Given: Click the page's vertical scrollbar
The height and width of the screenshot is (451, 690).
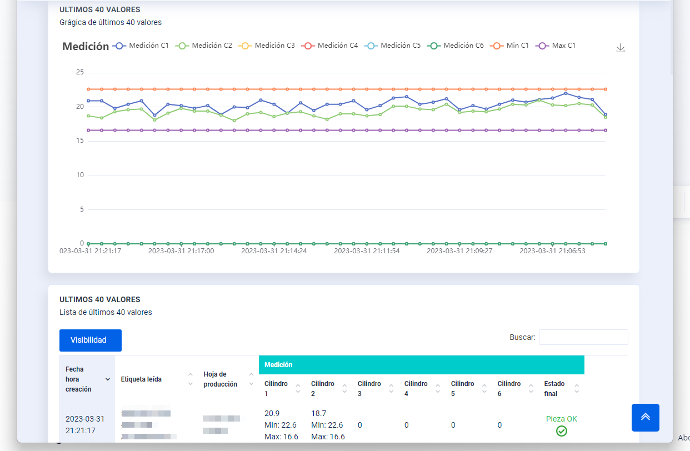Looking at the screenshot, I should (671, 37).
